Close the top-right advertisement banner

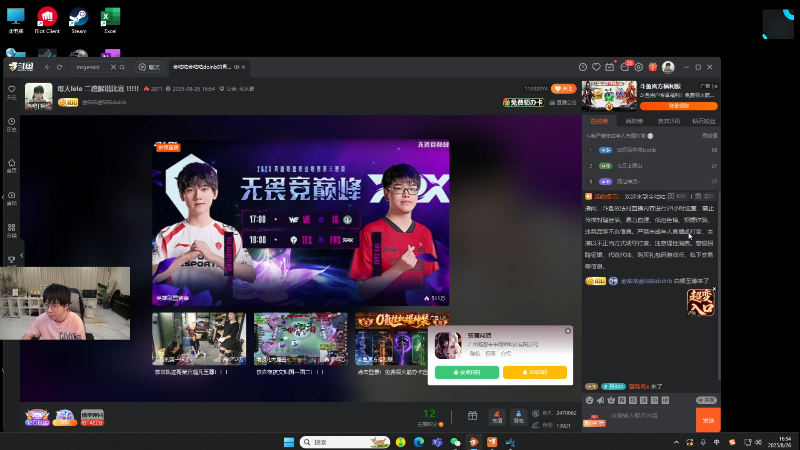click(715, 86)
